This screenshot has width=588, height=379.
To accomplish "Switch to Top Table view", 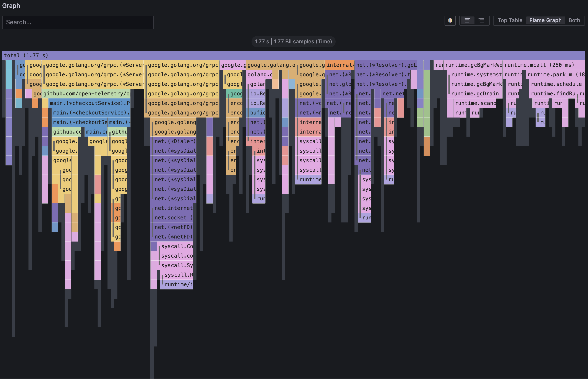I will click(510, 20).
